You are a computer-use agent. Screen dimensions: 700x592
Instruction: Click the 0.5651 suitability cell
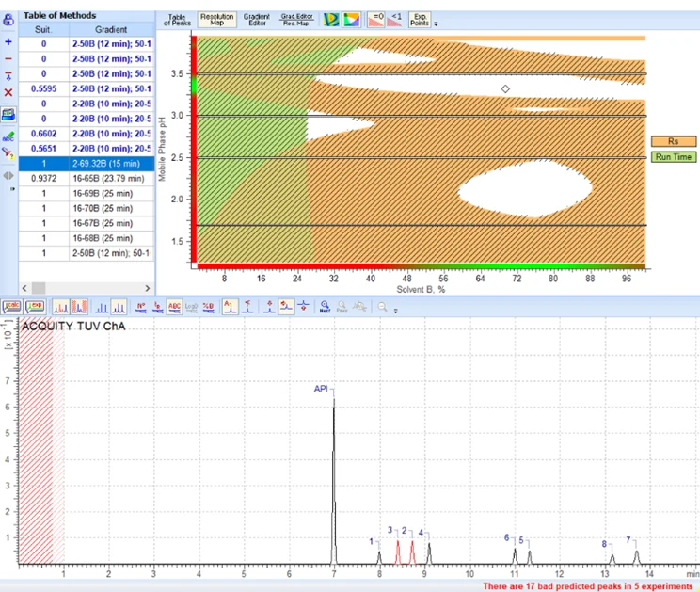click(x=43, y=149)
